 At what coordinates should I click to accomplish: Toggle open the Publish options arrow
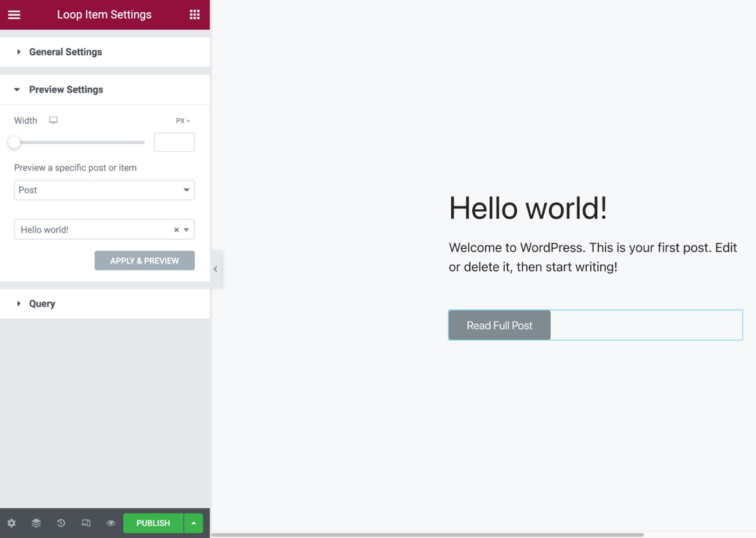(x=193, y=523)
